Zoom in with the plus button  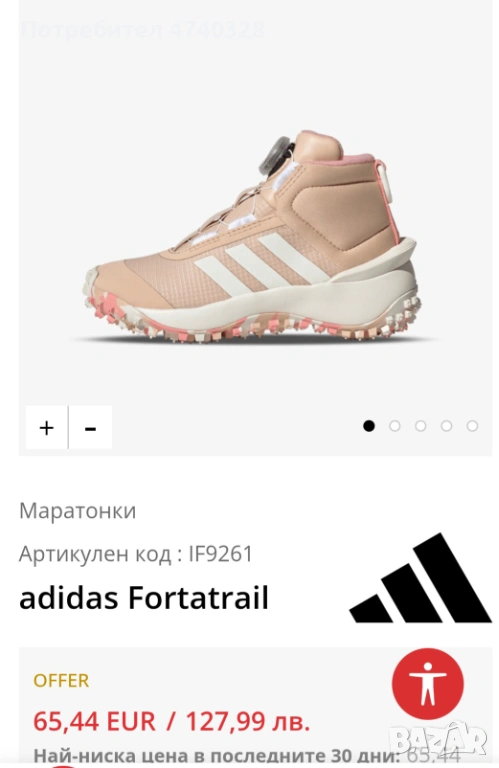coord(47,427)
